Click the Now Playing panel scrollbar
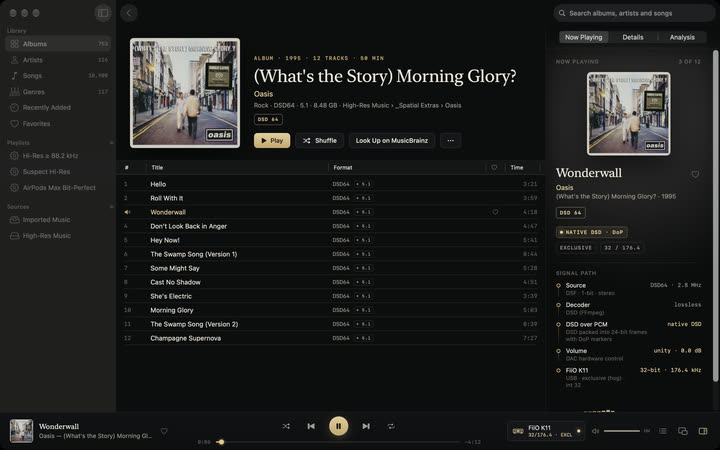 click(x=715, y=216)
